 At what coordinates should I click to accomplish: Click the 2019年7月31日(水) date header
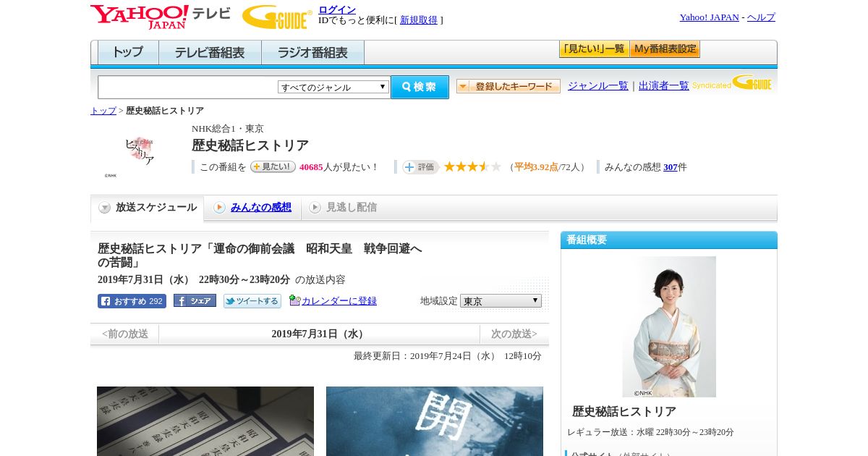coord(319,334)
